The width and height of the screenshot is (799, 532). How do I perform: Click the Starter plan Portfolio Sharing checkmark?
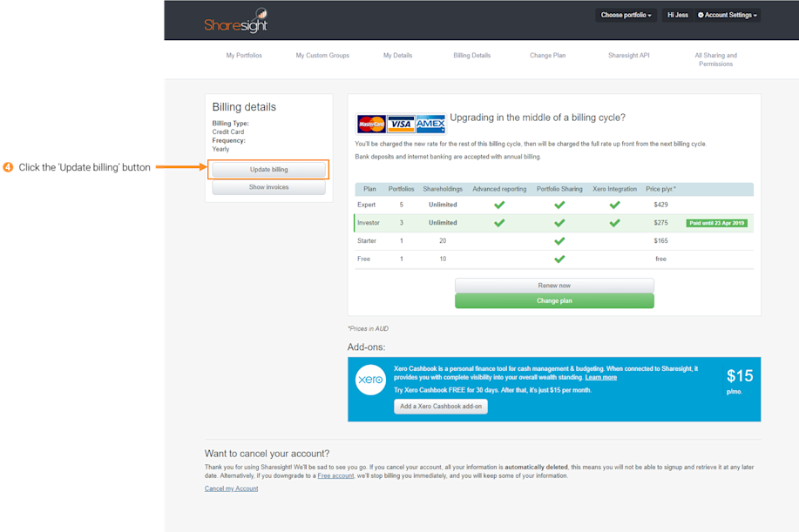pos(559,241)
